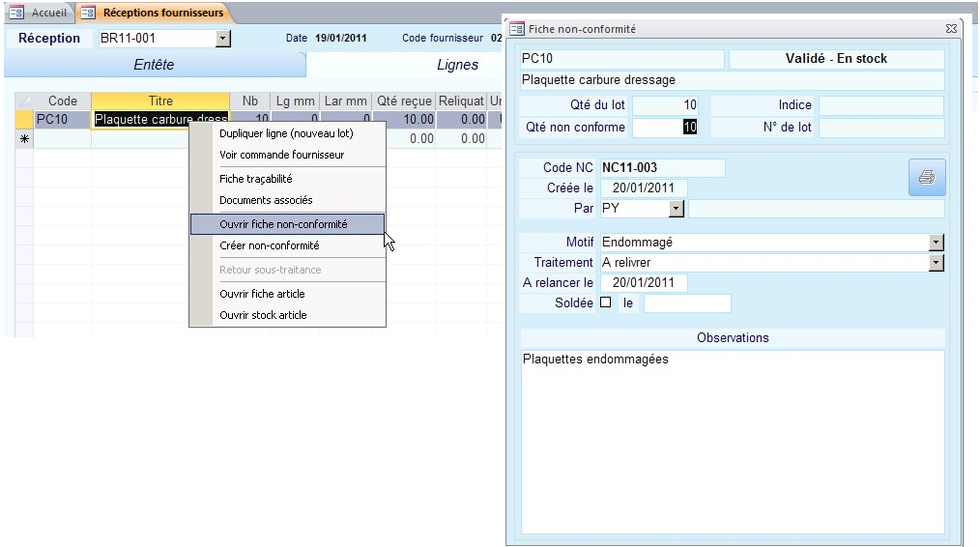Expand the Par user dropdown
The width and height of the screenshot is (980, 547).
pos(676,208)
